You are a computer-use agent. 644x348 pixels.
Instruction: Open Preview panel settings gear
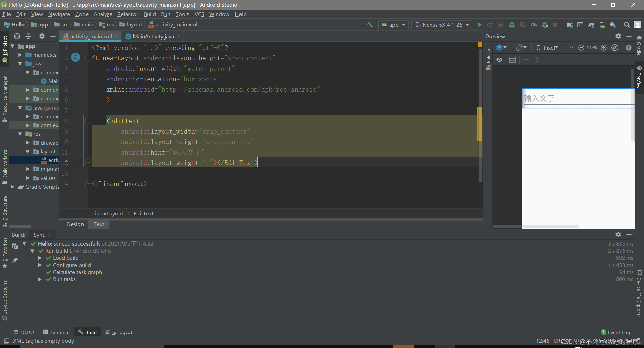618,36
